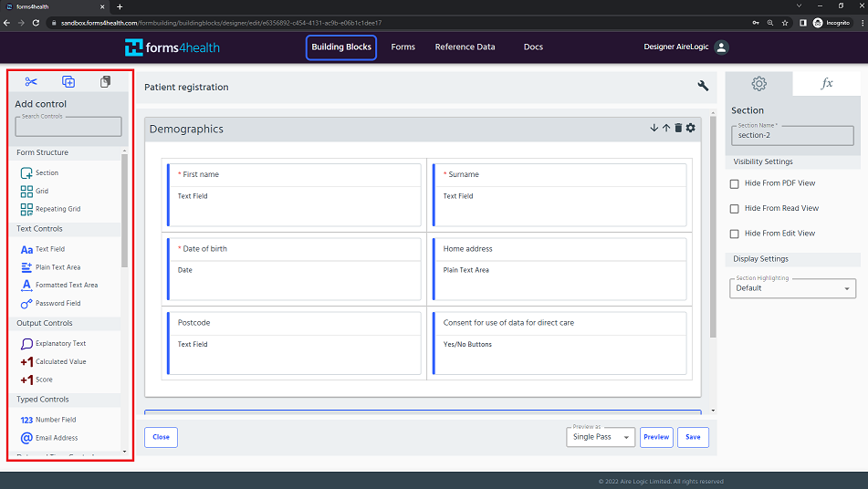Enable Hide From Read View
The image size is (868, 489).
click(734, 209)
